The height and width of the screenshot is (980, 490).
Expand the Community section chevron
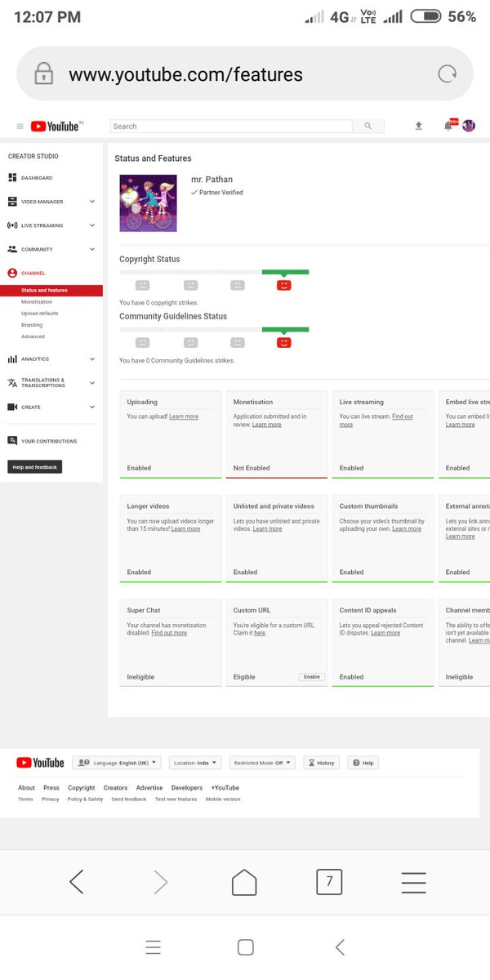coord(92,249)
